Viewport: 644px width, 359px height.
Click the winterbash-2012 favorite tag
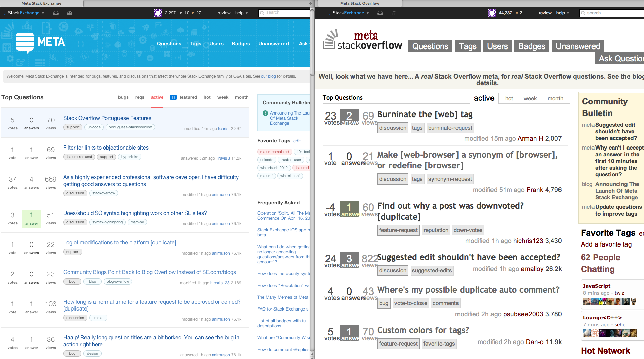click(x=274, y=168)
